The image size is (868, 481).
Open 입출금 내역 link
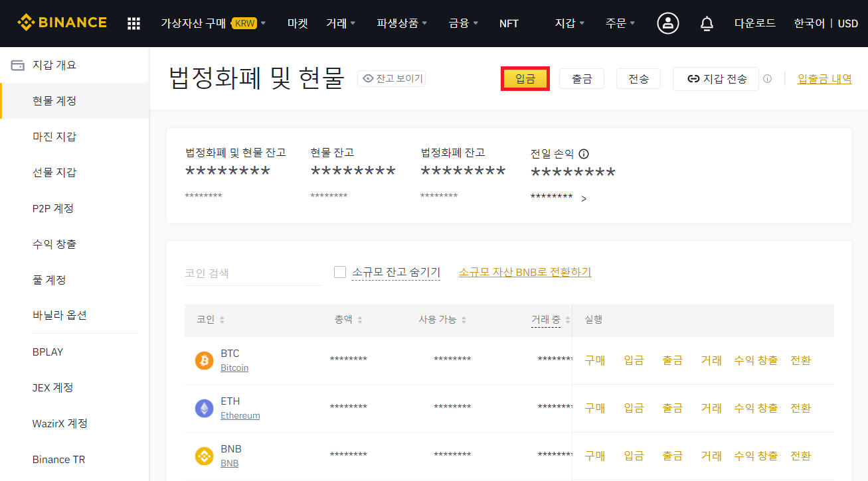825,79
